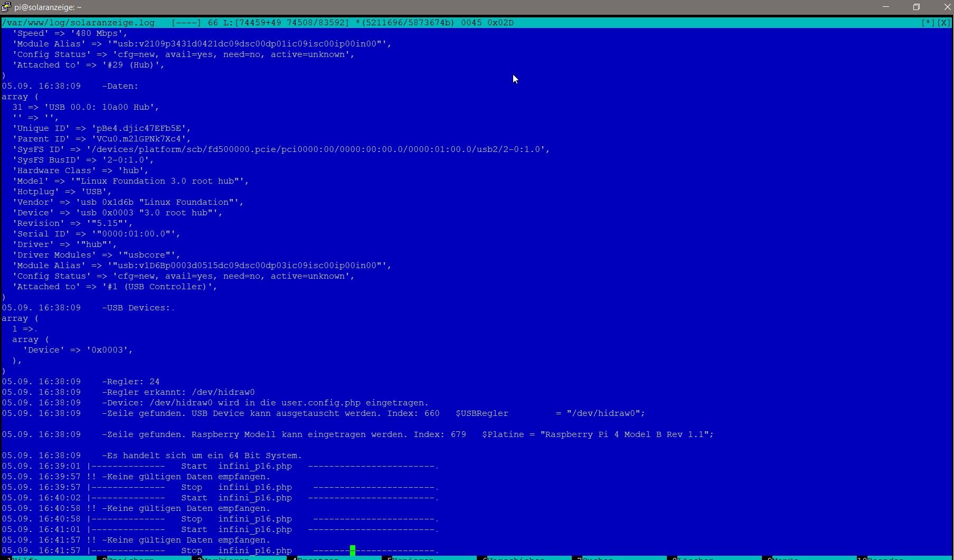The height and width of the screenshot is (560, 954).
Task: Place cursor on 'Regler erkannt: /dev/hidraw0' line
Action: (178, 392)
